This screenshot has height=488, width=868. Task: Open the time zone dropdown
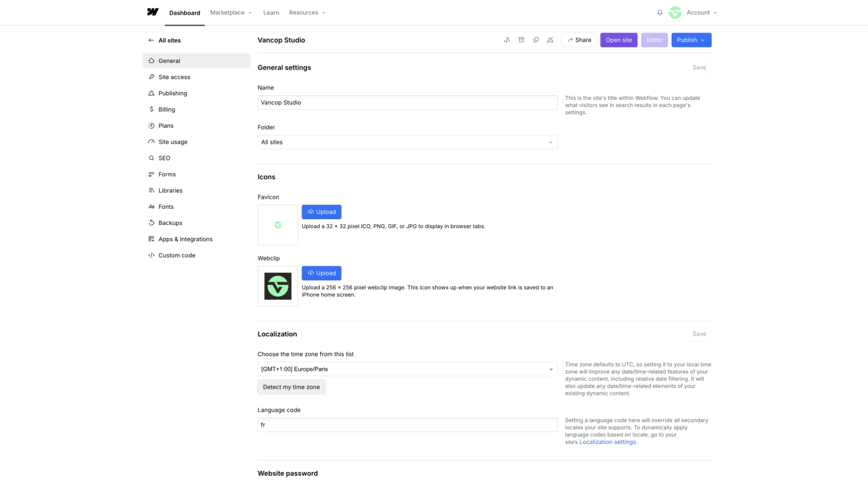407,369
